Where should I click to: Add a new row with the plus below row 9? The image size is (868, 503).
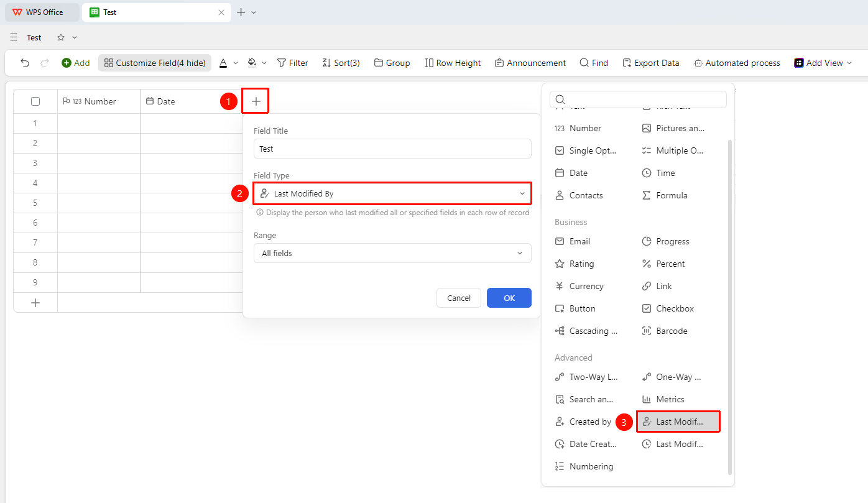pos(35,303)
